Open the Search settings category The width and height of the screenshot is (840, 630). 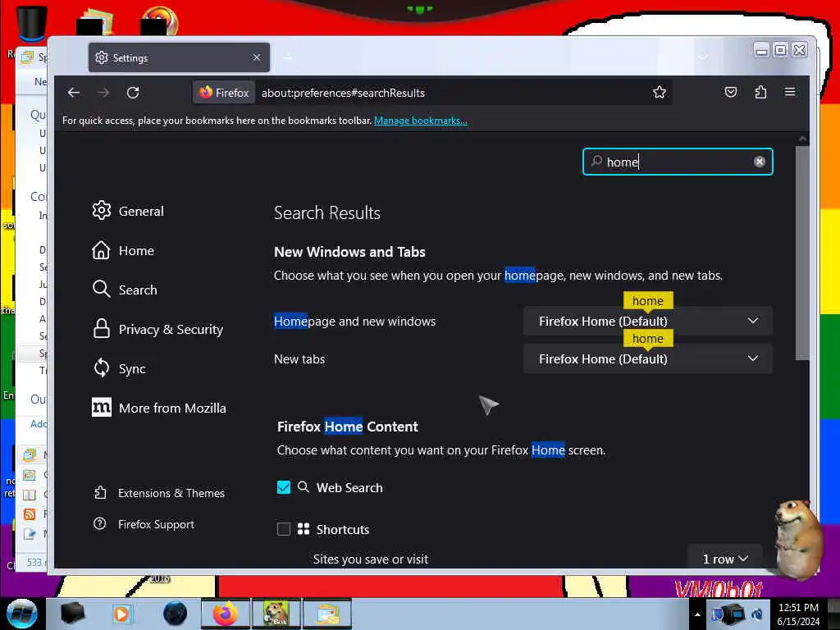coord(125,290)
